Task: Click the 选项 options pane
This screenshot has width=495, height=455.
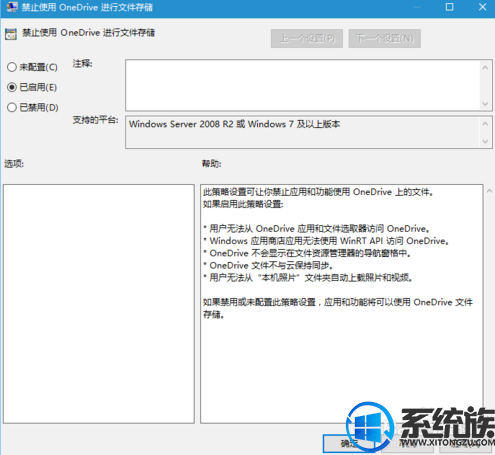Action: pyautogui.click(x=99, y=304)
